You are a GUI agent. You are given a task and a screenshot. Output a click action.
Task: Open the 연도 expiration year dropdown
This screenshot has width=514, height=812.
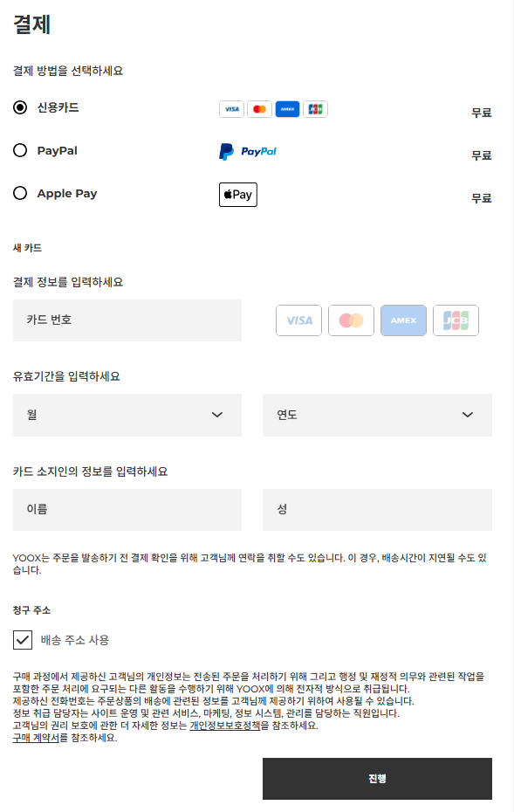pos(377,415)
